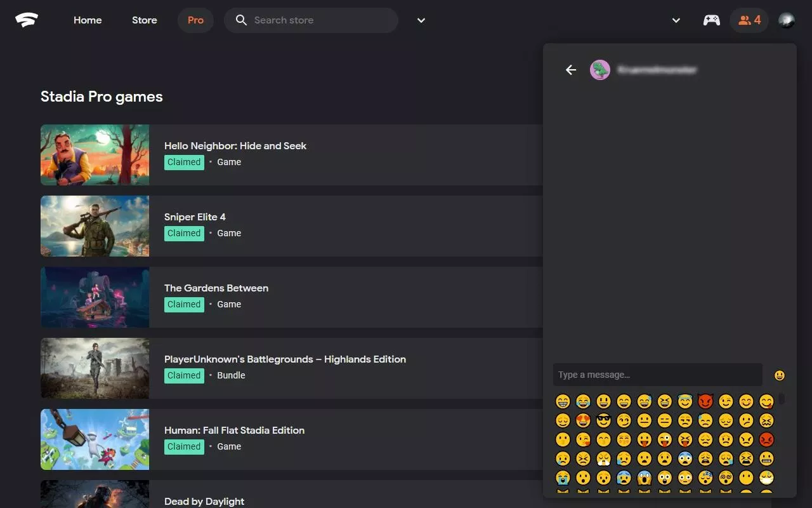
Task: Open the controller icon menu
Action: [711, 20]
